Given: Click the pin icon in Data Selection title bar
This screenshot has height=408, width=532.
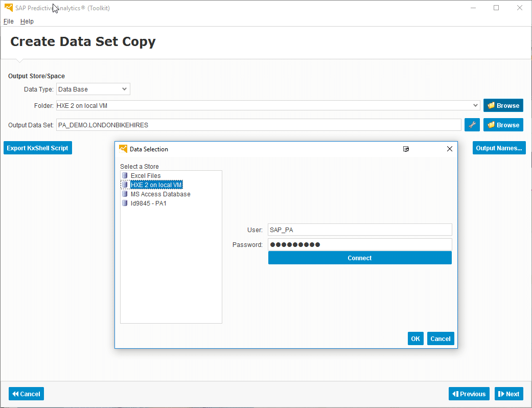Looking at the screenshot, I should tap(406, 149).
